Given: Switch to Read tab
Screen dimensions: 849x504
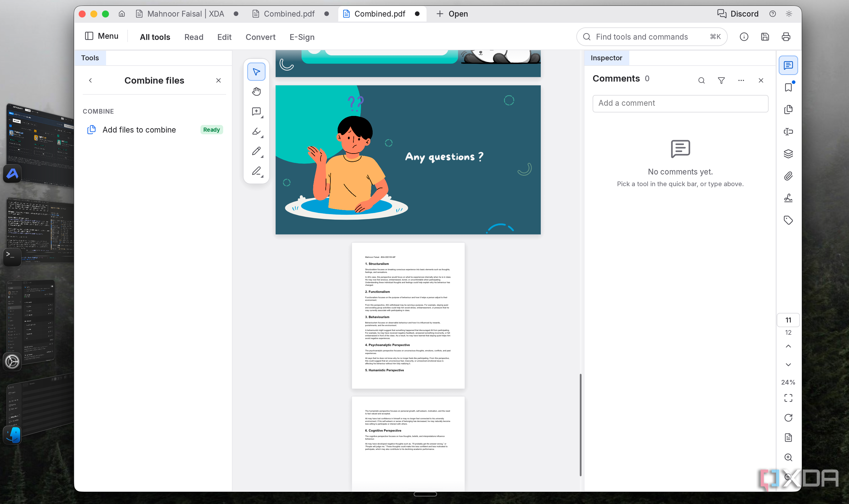Looking at the screenshot, I should coord(194,37).
